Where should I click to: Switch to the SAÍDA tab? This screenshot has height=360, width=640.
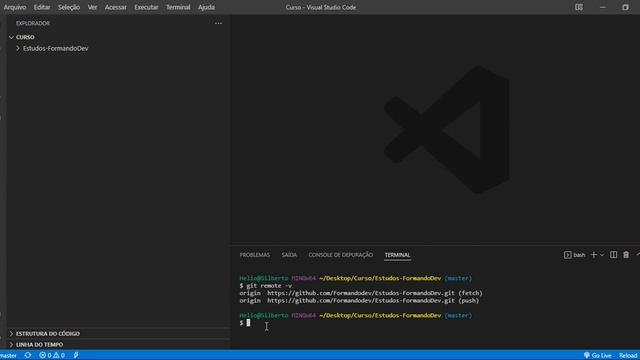pos(289,255)
